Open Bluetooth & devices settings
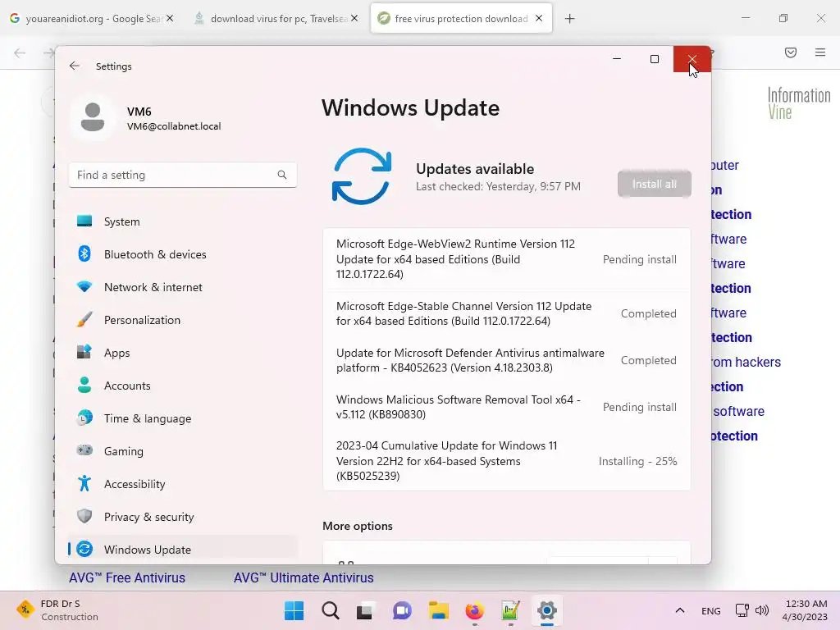This screenshot has width=840, height=630. (x=182, y=254)
